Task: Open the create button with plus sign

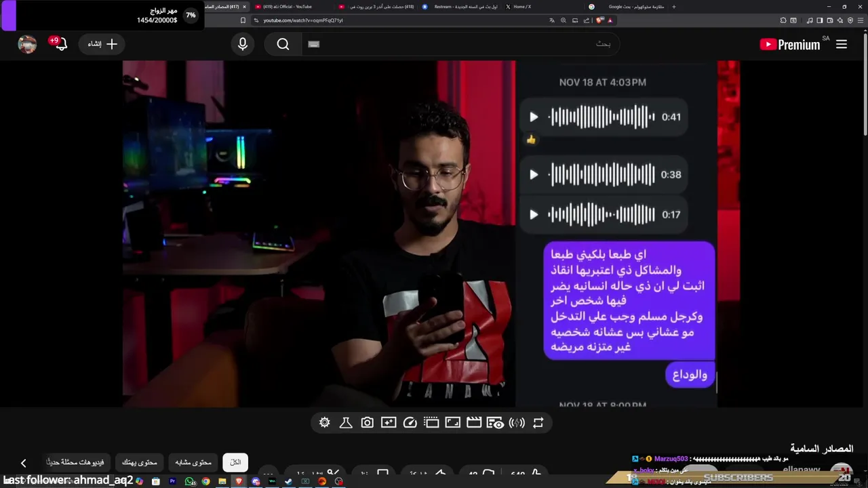Action: click(102, 44)
